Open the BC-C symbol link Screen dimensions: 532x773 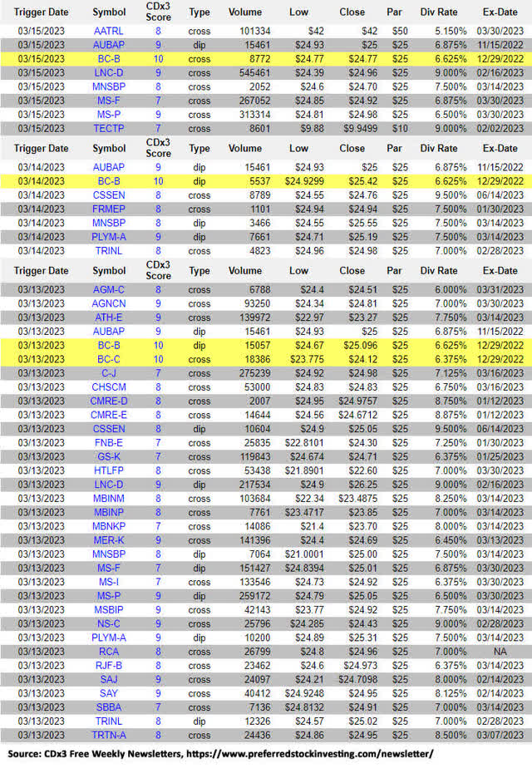click(x=108, y=359)
